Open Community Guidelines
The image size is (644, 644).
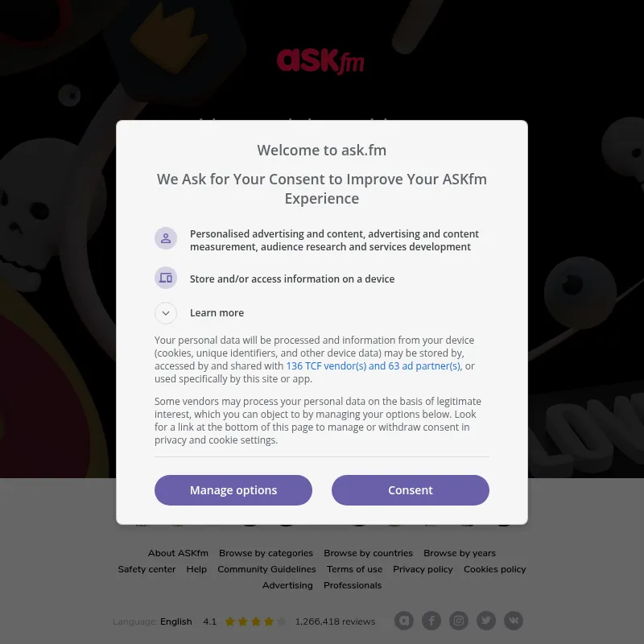(266, 569)
